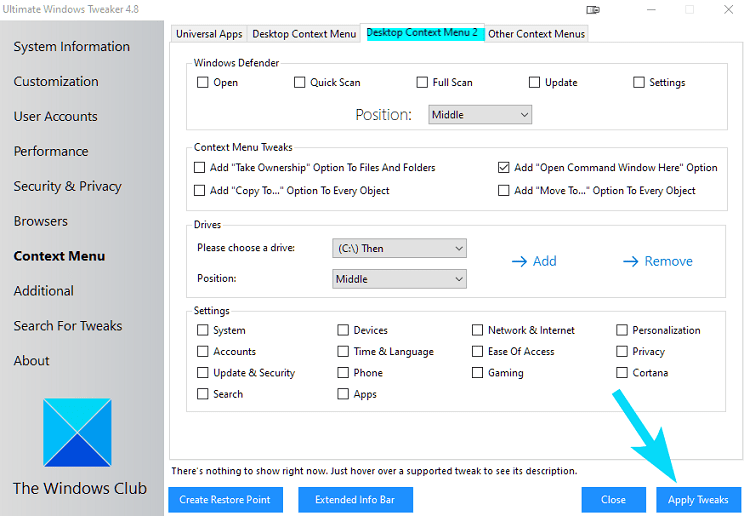This screenshot has height=516, width=744.
Task: Enable Update & Security checkbox
Action: [203, 373]
